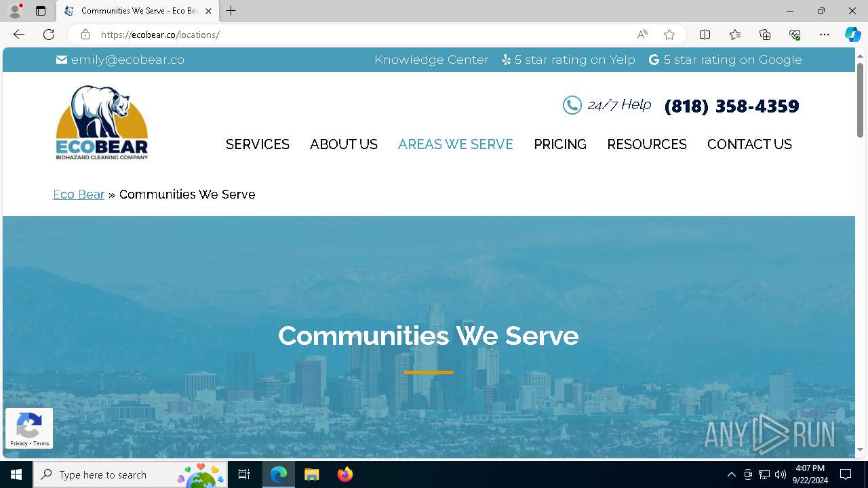Click 5 star rating on Yelp link
Viewport: 868px width, 488px height.
[x=574, y=60]
